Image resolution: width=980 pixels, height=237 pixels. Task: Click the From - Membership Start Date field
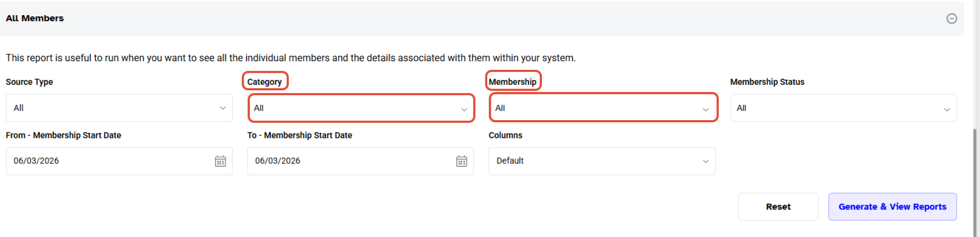tap(108, 161)
